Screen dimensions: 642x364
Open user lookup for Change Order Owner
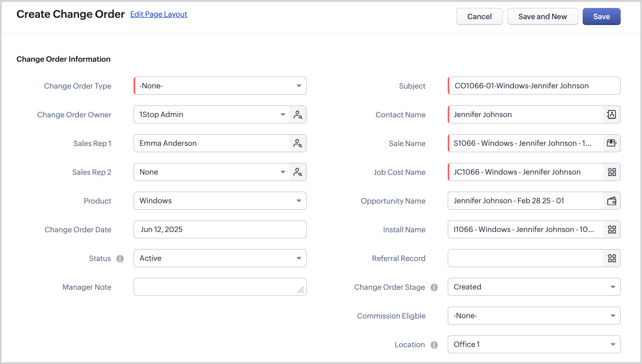(x=298, y=115)
